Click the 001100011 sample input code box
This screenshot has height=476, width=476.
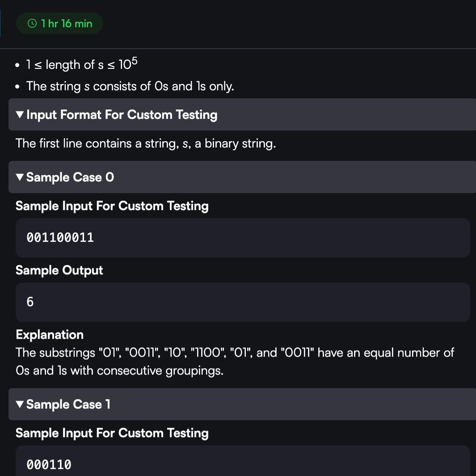coord(243,238)
